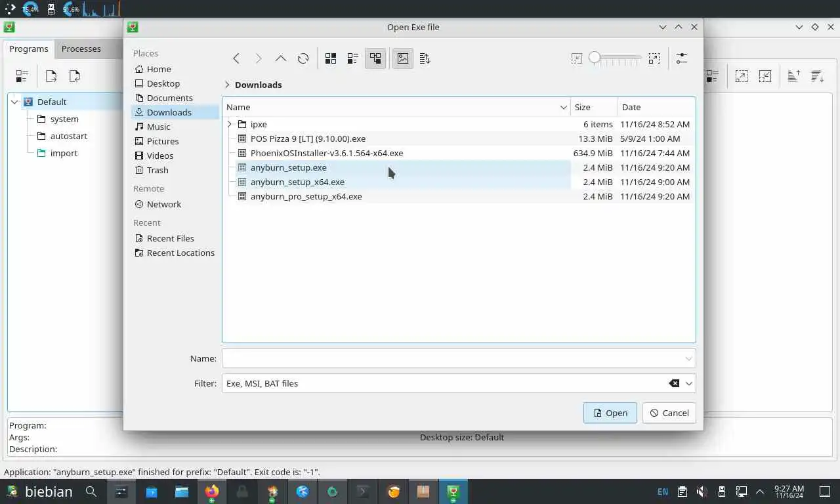Image resolution: width=840 pixels, height=504 pixels.
Task: Sort by the Size column header
Action: click(594, 107)
